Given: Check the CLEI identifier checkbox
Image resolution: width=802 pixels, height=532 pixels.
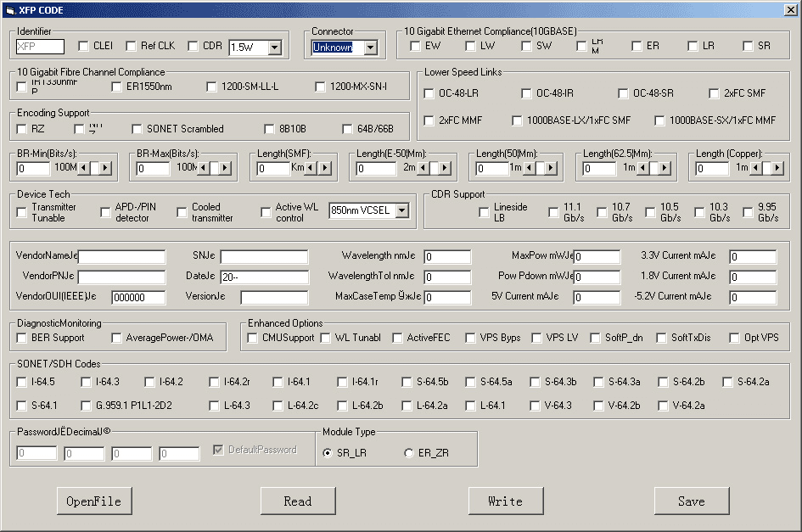Looking at the screenshot, I should click(x=84, y=47).
